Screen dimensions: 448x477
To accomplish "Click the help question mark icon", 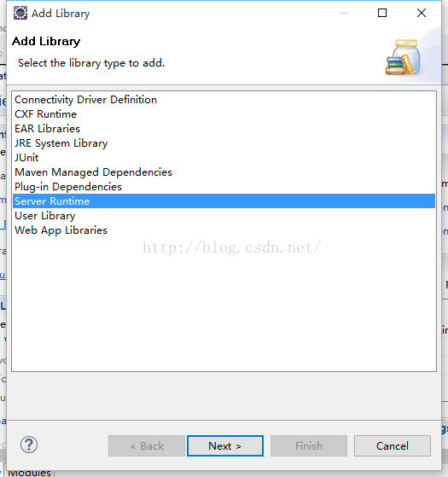I will pos(29,445).
